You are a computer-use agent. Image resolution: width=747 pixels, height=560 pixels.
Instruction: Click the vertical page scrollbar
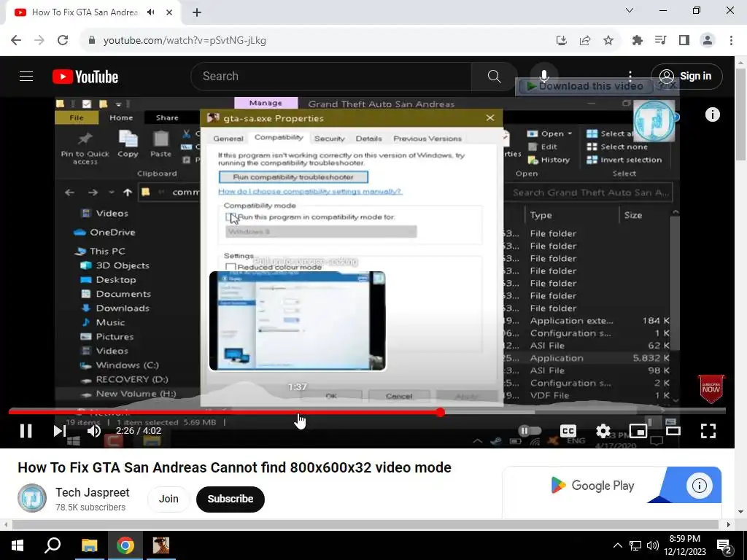(741, 114)
